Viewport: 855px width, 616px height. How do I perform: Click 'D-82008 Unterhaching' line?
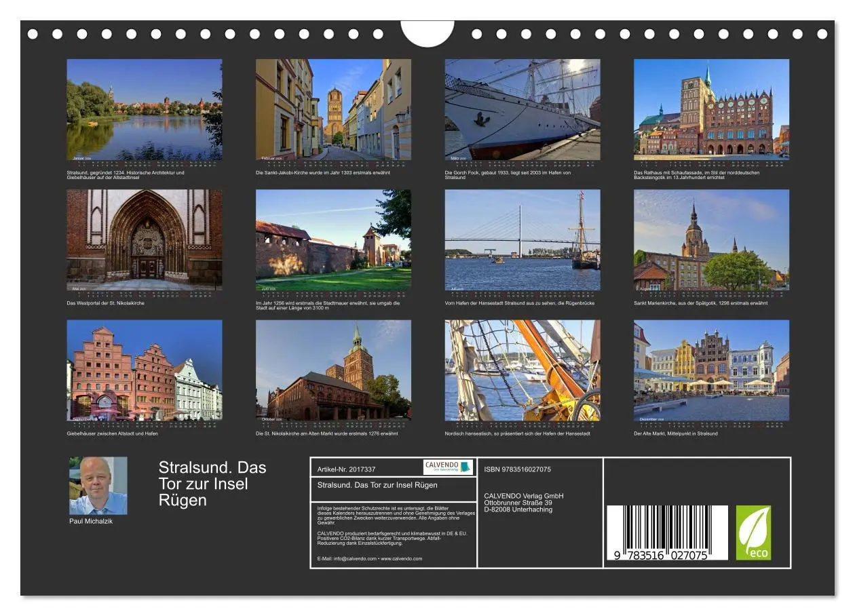[x=518, y=509]
